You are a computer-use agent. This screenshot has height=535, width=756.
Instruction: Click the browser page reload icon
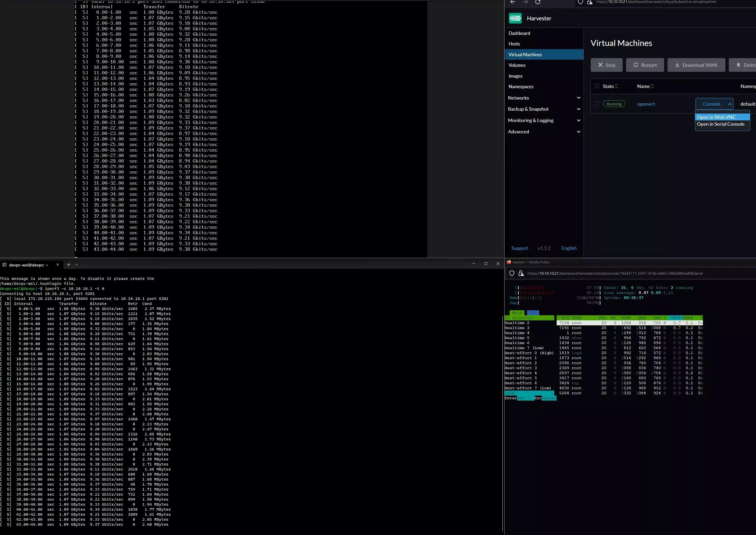pyautogui.click(x=538, y=2)
